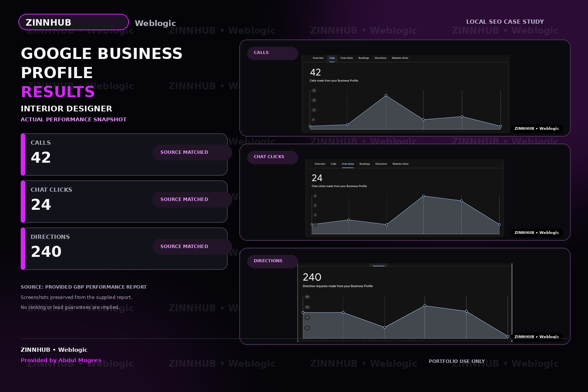Image resolution: width=588 pixels, height=392 pixels.
Task: Click the ZINNHUB logo pill
Action: coord(73,22)
